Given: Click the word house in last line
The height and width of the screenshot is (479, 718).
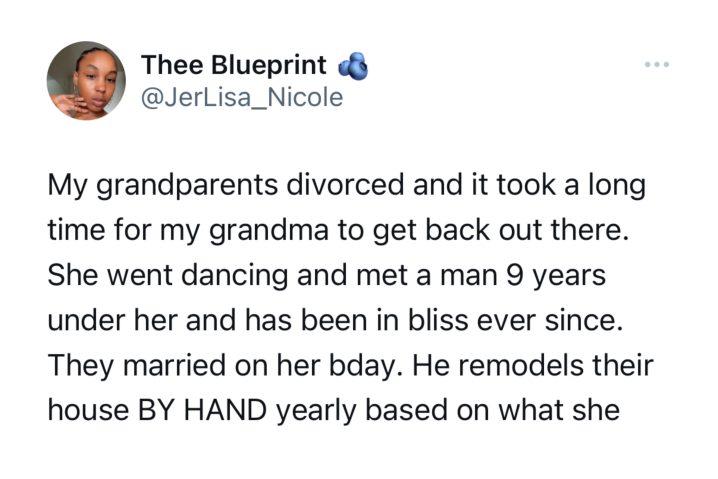Looking at the screenshot, I should pyautogui.click(x=88, y=410).
